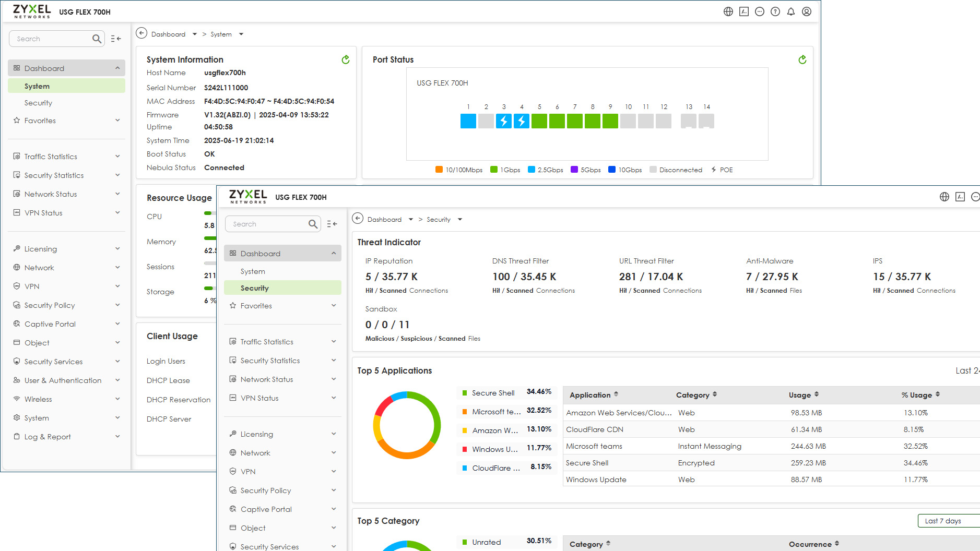
Task: Expand Security Policy in back window sidebar
Action: click(x=66, y=305)
